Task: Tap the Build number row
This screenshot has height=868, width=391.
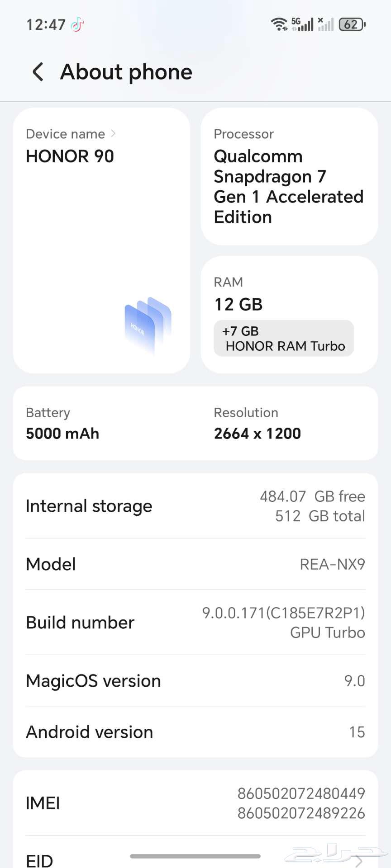Action: (195, 622)
